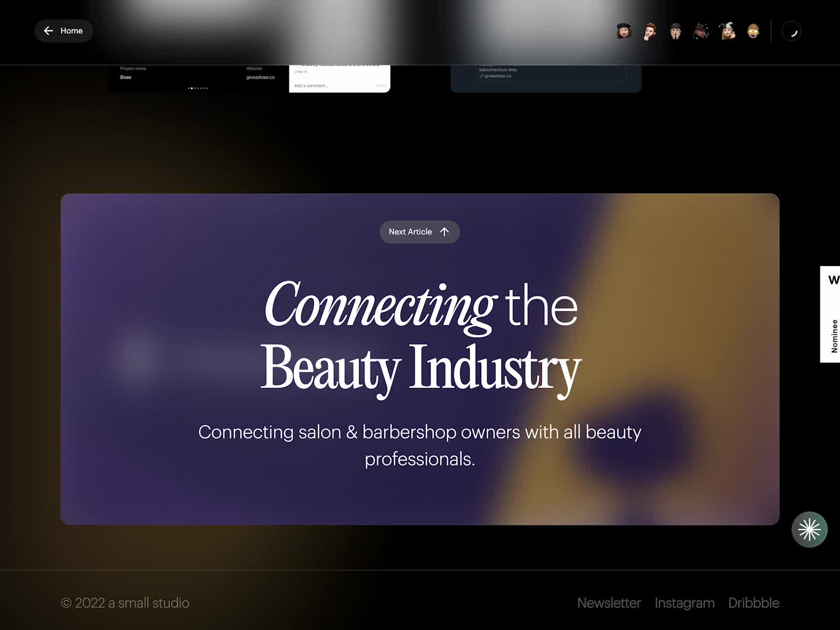Open the Dribbble footer link
The width and height of the screenshot is (840, 630).
tap(754, 603)
